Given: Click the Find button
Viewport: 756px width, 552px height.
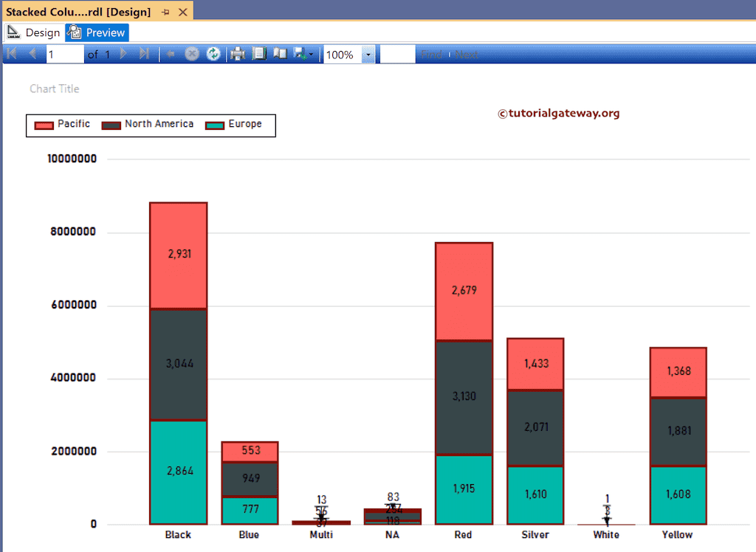Looking at the screenshot, I should pyautogui.click(x=432, y=54).
